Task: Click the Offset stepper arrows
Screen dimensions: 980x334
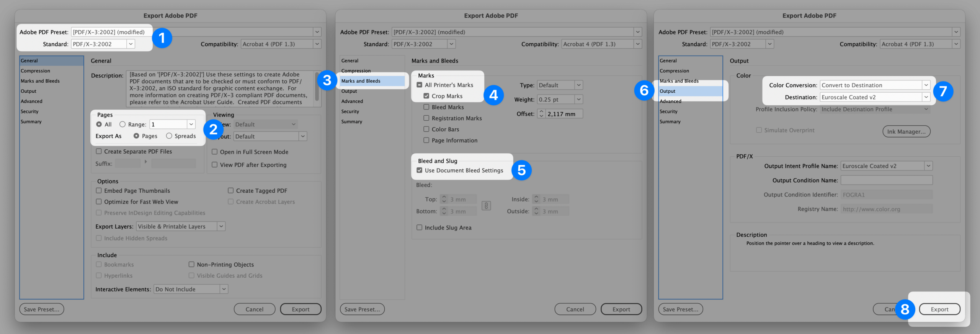Action: click(541, 114)
